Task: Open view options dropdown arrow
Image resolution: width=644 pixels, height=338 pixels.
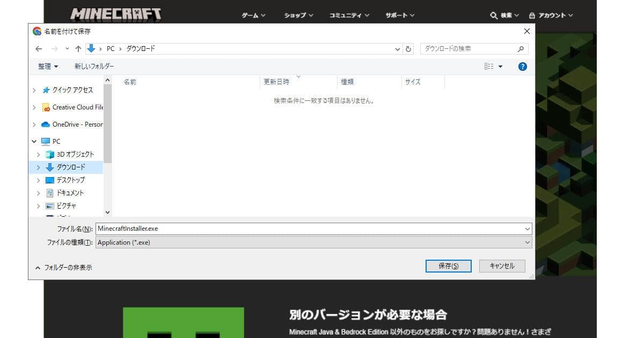Action: click(501, 67)
